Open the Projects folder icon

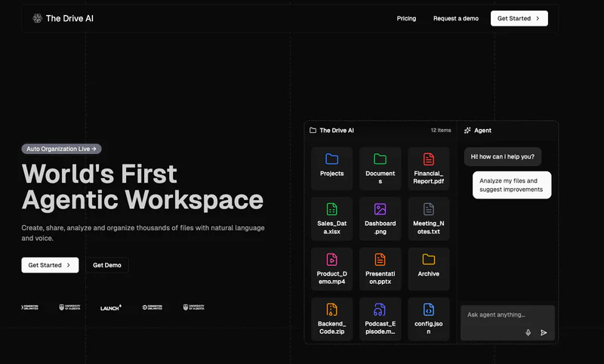point(331,159)
